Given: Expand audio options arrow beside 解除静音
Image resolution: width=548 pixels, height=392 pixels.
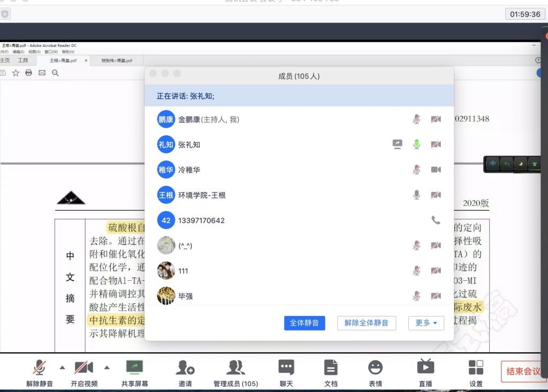Looking at the screenshot, I should click(x=62, y=367).
